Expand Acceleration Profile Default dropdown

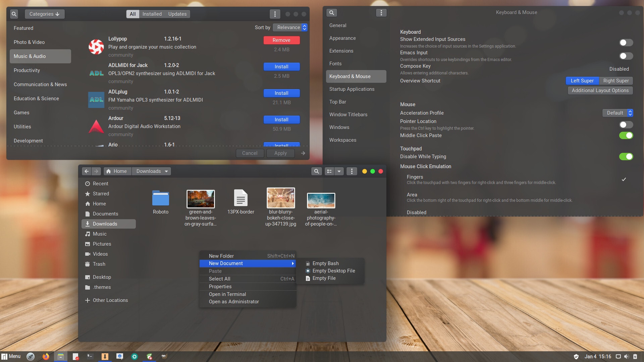point(618,113)
